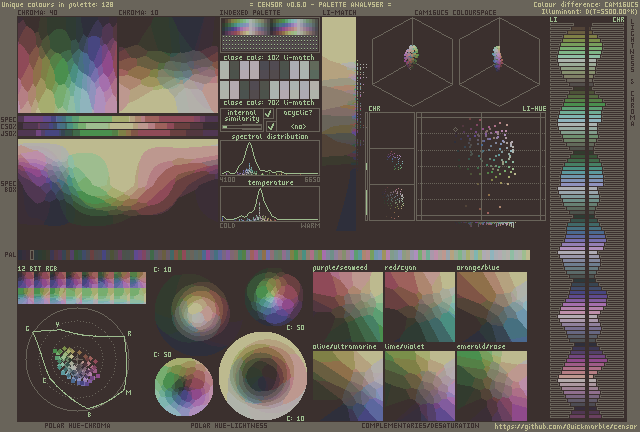Click the red/cyan complementary swatch
Image resolution: width=640 pixels, height=432 pixels.
coord(419,307)
